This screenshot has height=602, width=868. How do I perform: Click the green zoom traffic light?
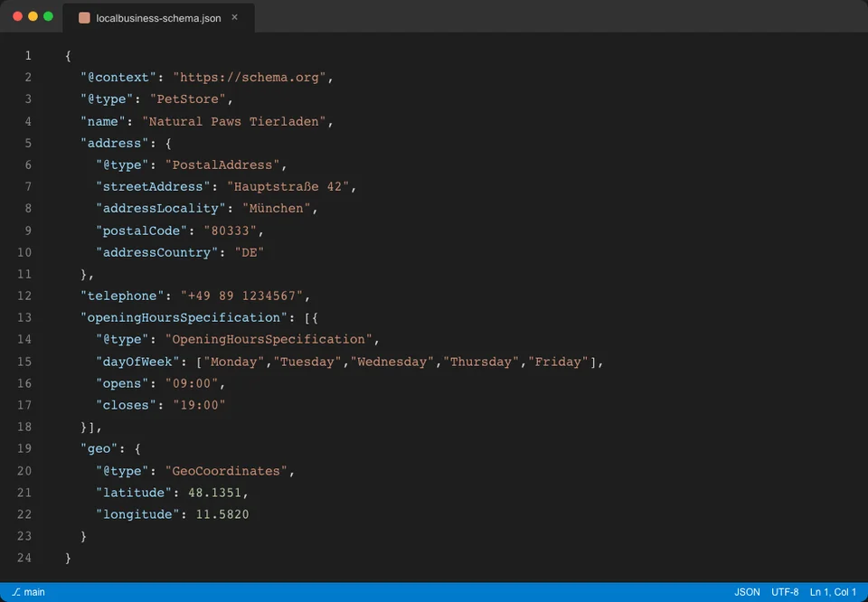[x=49, y=16]
